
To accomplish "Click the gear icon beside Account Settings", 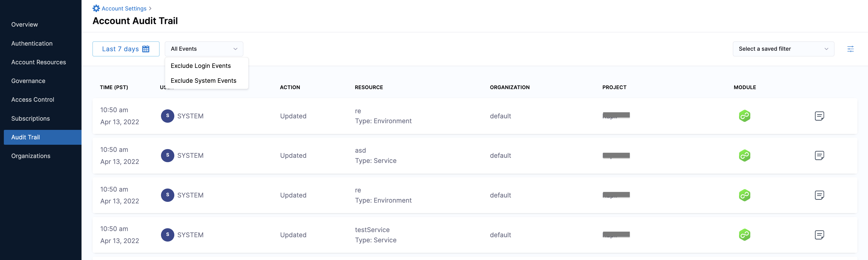I will (96, 8).
